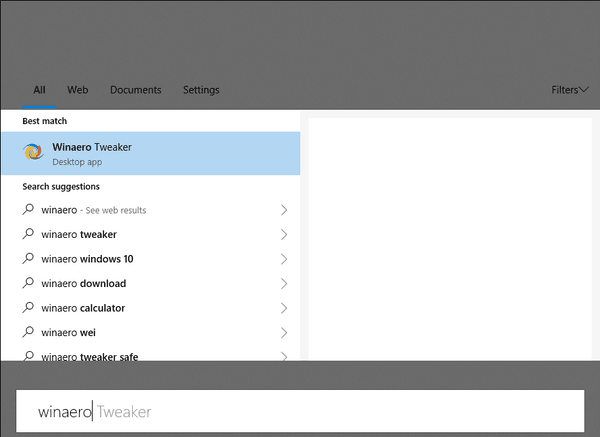Screen dimensions: 600x437
Task: Click the search icon beside 'winaero - See web results'
Action: click(x=28, y=209)
